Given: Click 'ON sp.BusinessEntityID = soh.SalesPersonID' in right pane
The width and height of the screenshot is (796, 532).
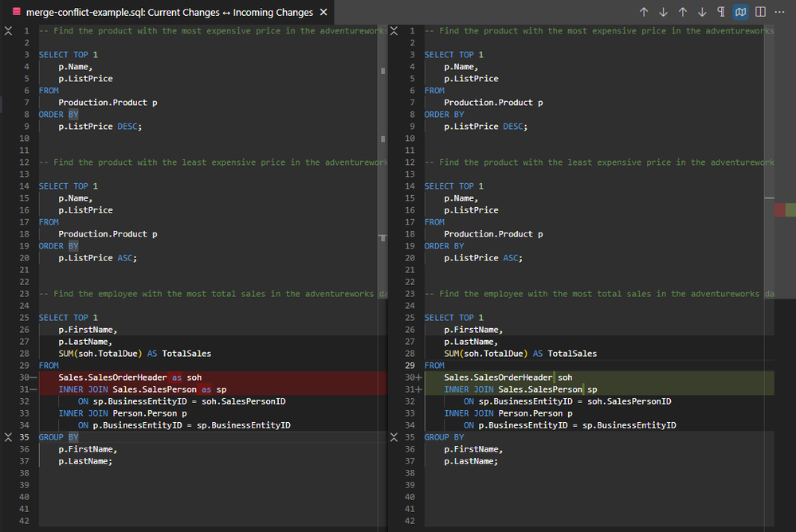Looking at the screenshot, I should pyautogui.click(x=567, y=401).
